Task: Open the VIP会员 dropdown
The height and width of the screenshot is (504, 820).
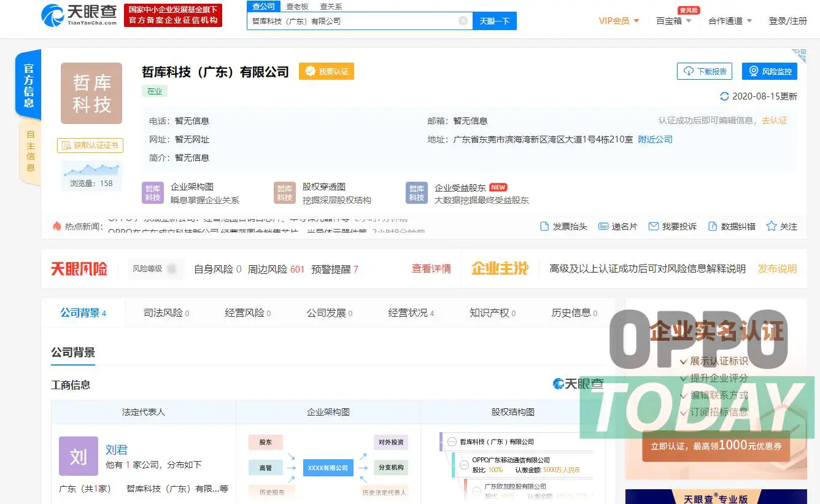Action: click(x=619, y=21)
